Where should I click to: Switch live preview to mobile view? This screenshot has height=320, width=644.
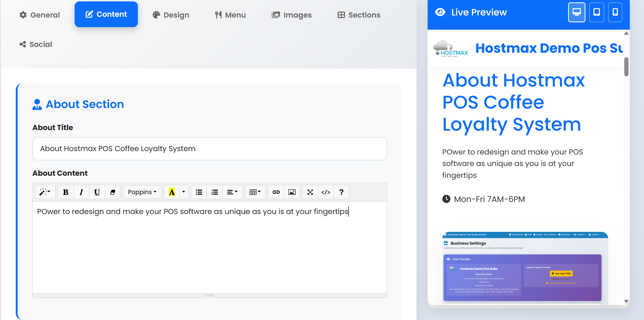pos(615,12)
